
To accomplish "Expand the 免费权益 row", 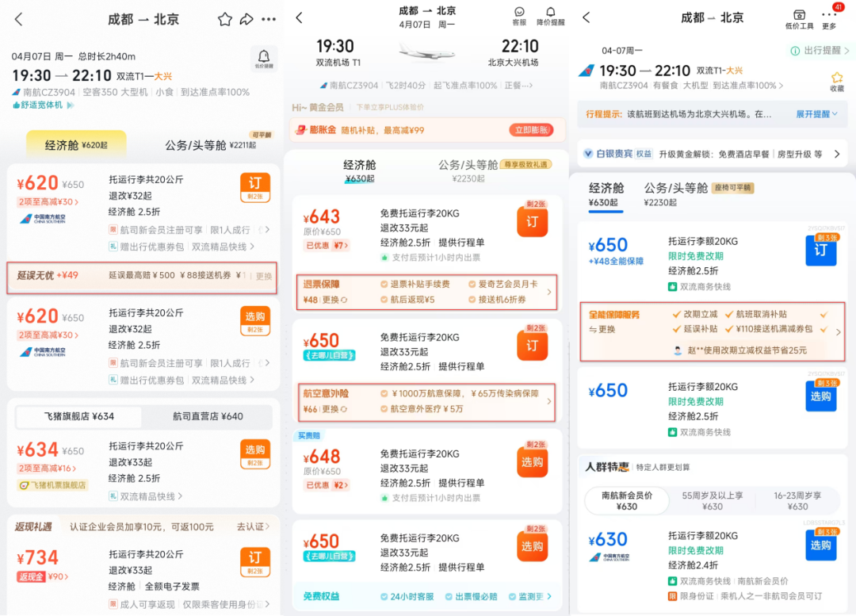I will 427,596.
